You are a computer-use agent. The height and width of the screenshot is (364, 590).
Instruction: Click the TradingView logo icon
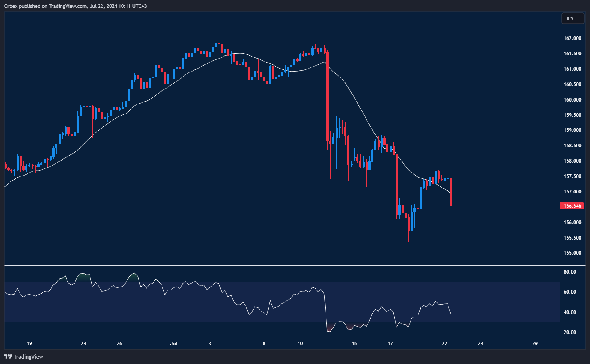[x=8, y=357]
